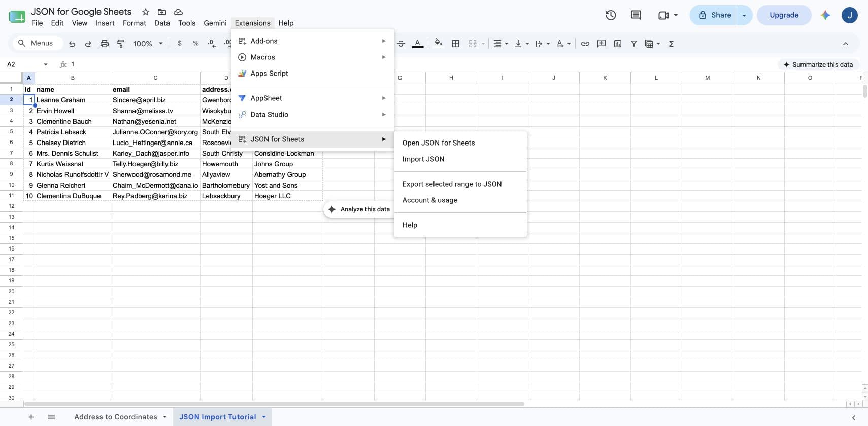Image resolution: width=868 pixels, height=426 pixels.
Task: Move document to a folder
Action: [162, 12]
